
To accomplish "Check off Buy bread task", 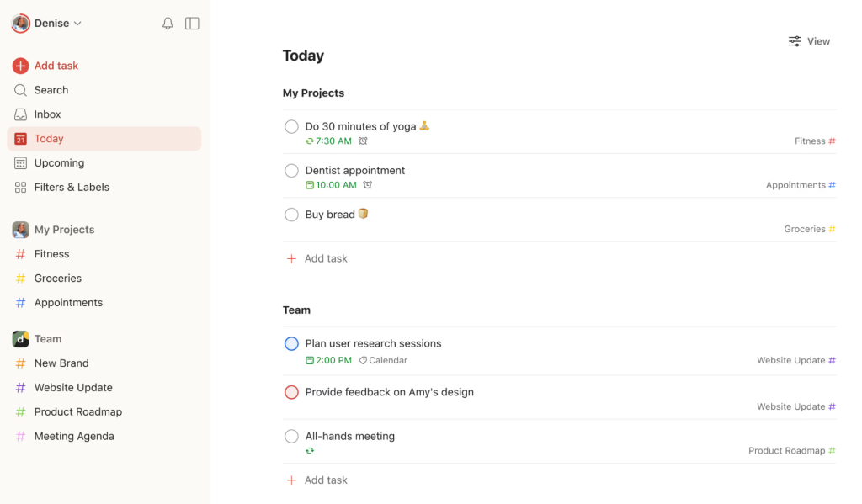I will click(291, 214).
